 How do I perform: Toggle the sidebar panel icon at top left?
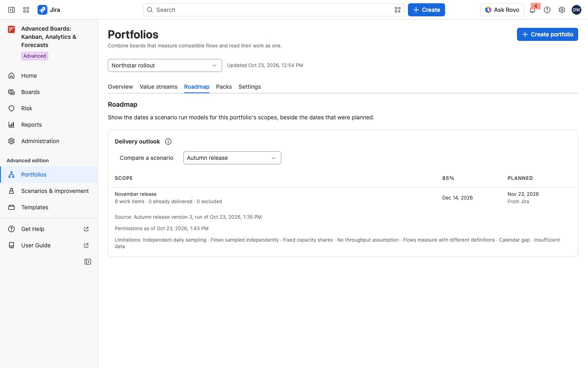(x=11, y=10)
